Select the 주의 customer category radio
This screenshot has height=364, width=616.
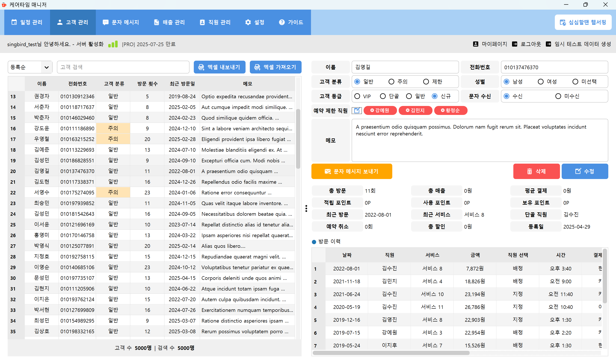[391, 82]
